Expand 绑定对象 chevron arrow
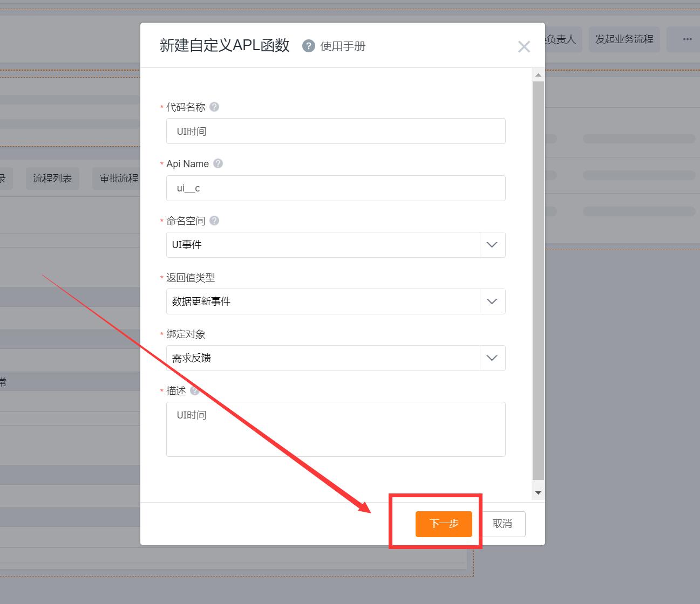This screenshot has height=604, width=700. click(492, 358)
